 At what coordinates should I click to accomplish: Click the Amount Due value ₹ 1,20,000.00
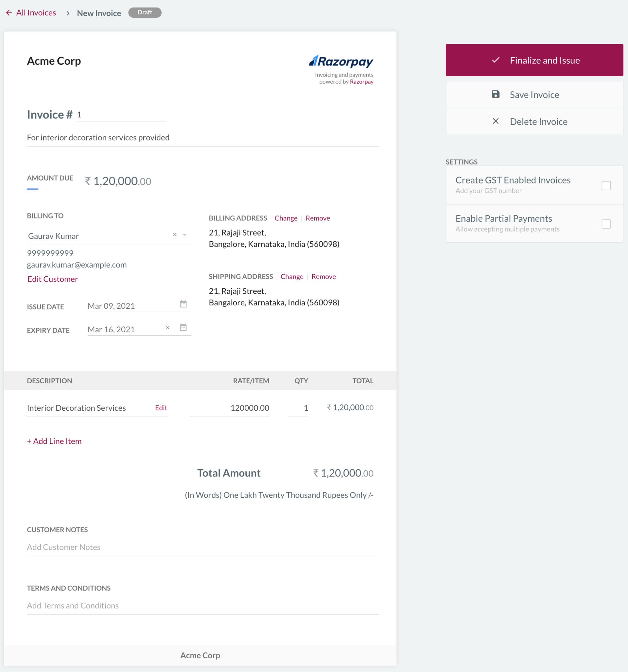(x=118, y=181)
